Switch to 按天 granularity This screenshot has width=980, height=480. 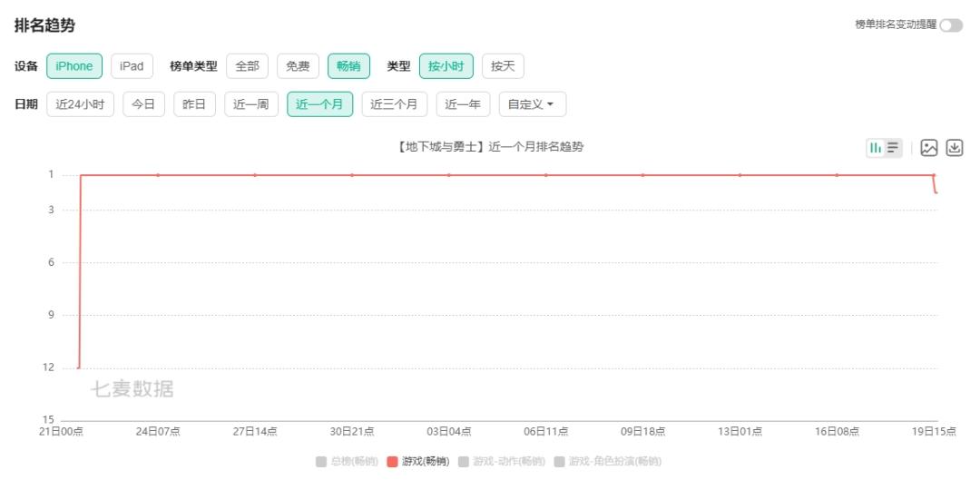[503, 66]
